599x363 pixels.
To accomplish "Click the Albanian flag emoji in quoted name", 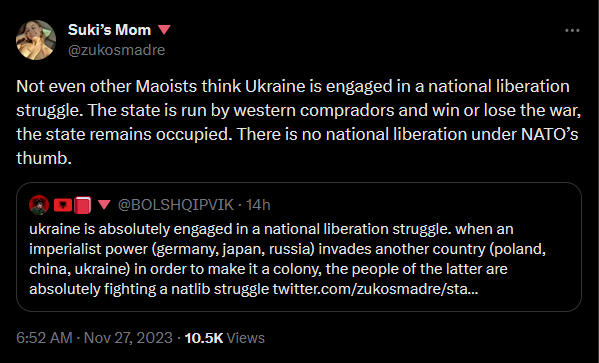I will 63,205.
